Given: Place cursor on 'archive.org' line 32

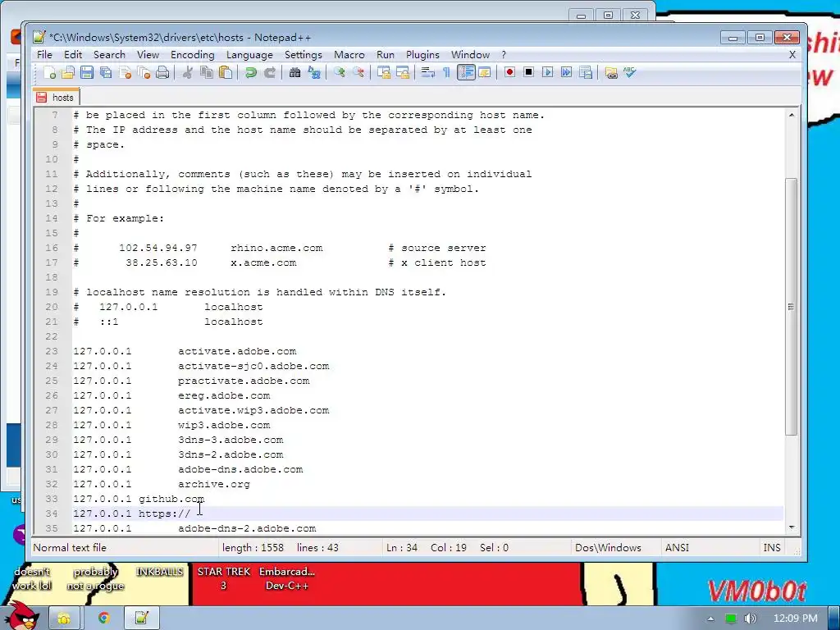Looking at the screenshot, I should point(214,484).
